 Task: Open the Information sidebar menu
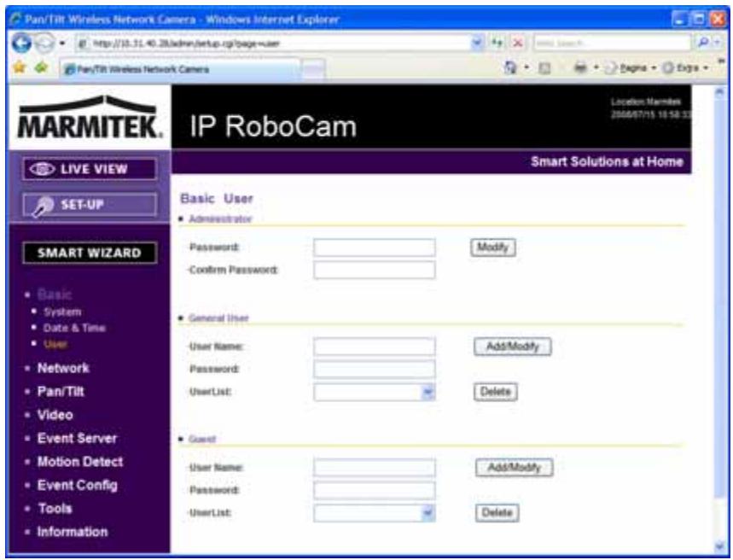tap(73, 532)
